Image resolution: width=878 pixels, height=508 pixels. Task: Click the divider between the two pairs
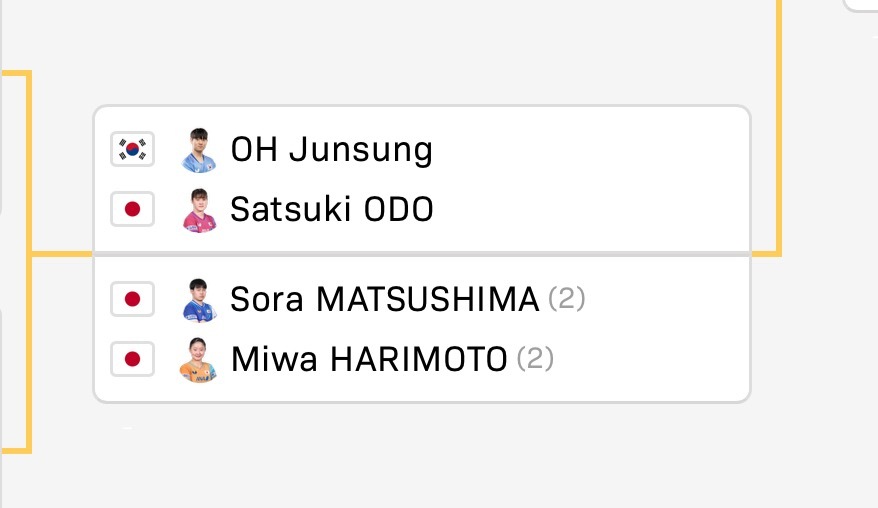click(x=422, y=254)
